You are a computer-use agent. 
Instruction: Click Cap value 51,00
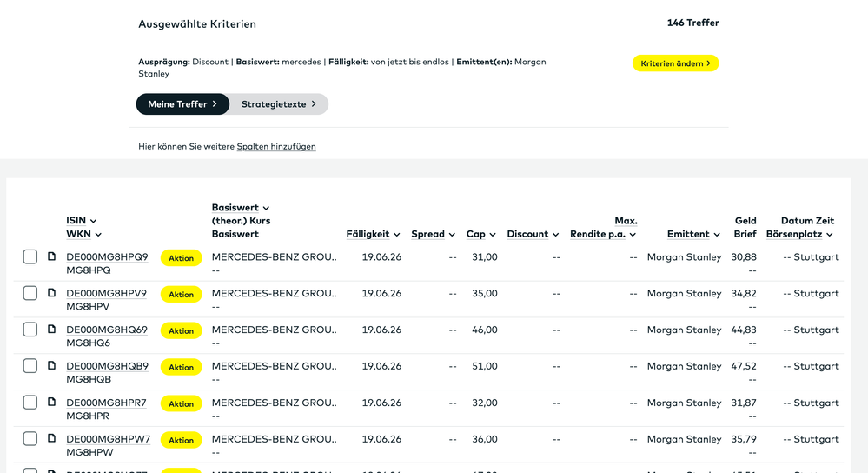point(484,366)
